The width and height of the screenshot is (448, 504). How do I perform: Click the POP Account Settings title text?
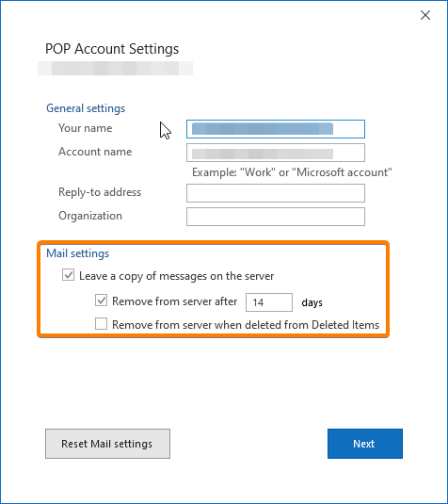pyautogui.click(x=112, y=49)
